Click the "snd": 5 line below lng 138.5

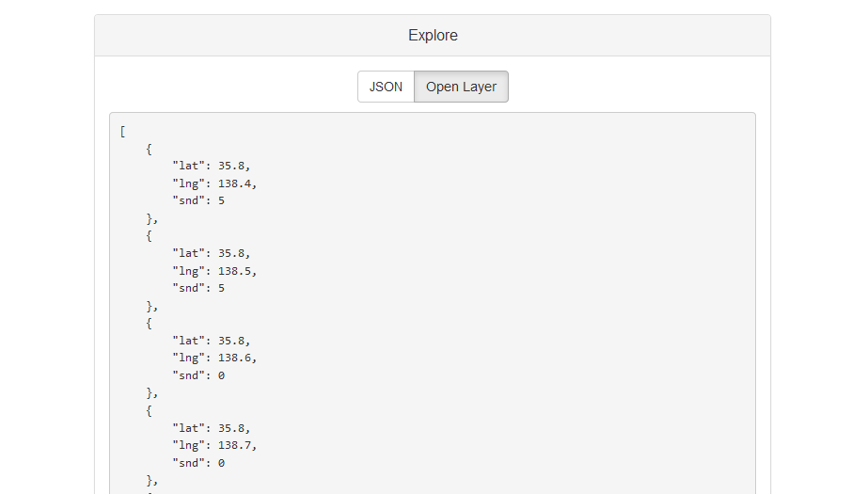198,288
